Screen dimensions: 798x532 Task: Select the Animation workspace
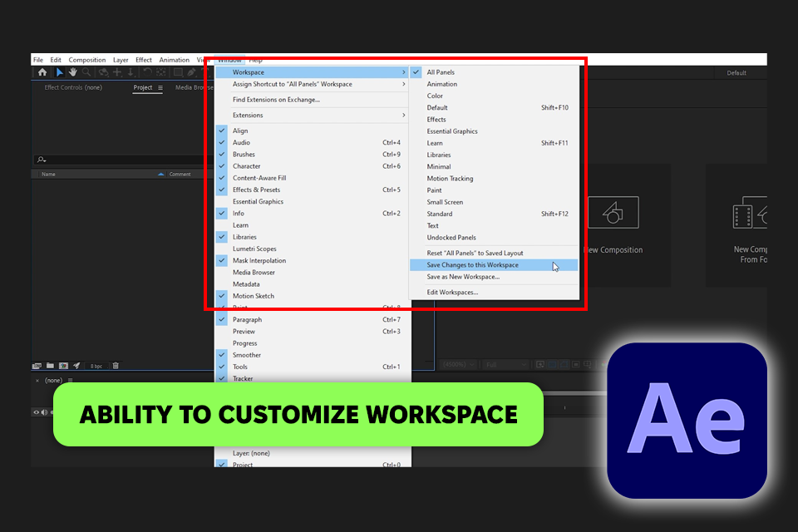click(494, 84)
